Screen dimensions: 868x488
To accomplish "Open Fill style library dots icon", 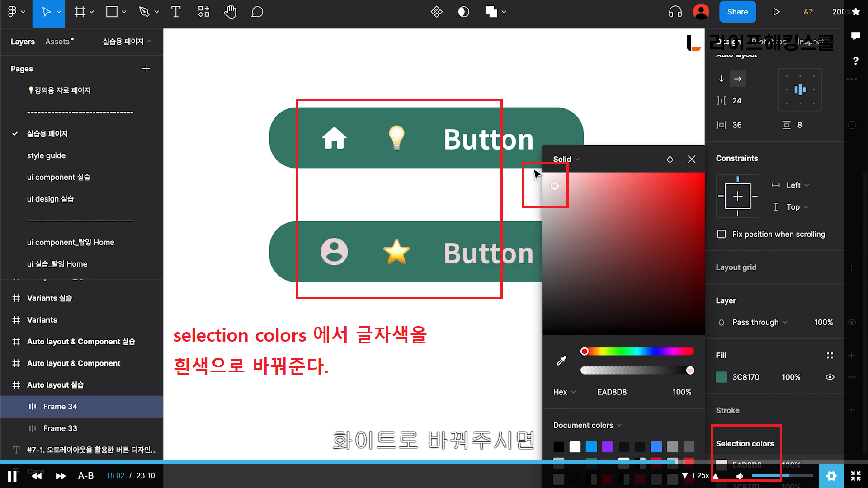I will (830, 356).
